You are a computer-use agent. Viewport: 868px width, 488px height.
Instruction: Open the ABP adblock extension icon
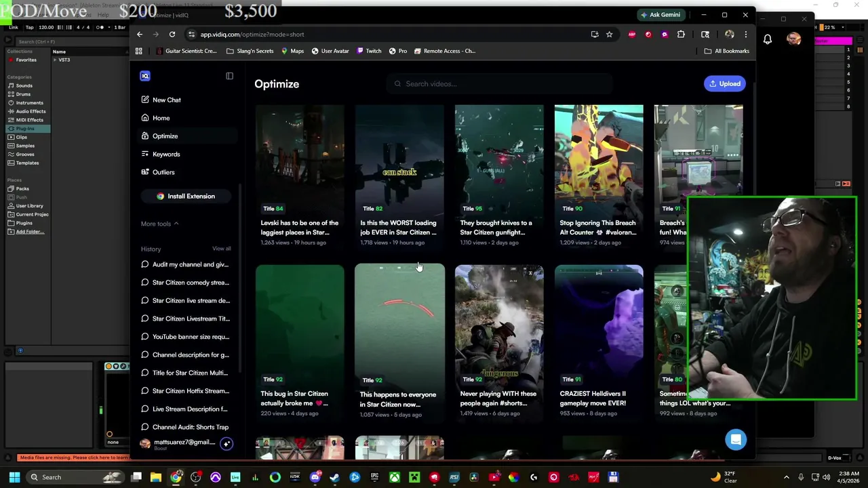(x=632, y=35)
